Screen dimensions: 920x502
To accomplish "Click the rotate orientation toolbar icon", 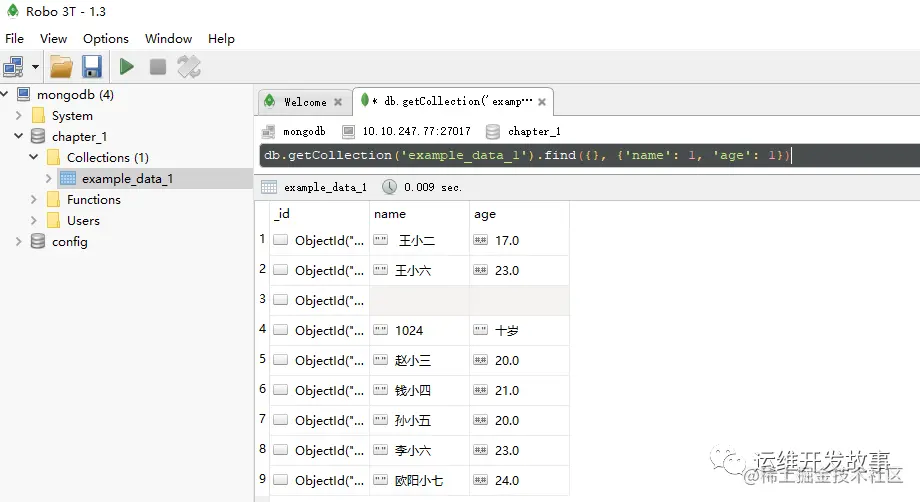I will tap(189, 67).
